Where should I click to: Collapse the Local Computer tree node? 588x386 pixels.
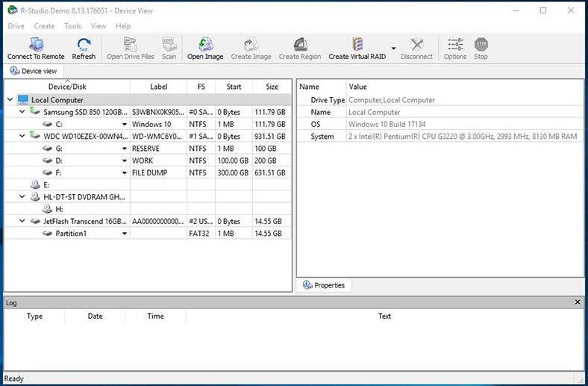10,100
